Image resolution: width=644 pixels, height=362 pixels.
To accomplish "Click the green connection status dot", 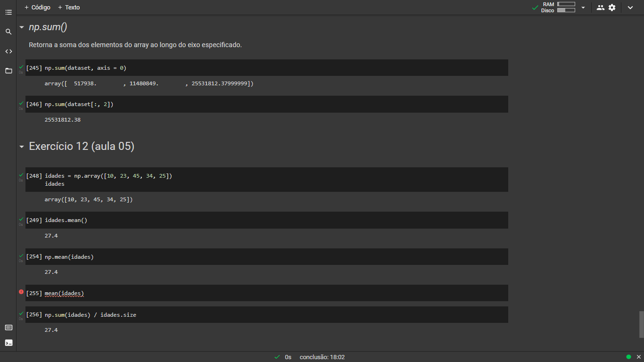I will tap(628, 357).
